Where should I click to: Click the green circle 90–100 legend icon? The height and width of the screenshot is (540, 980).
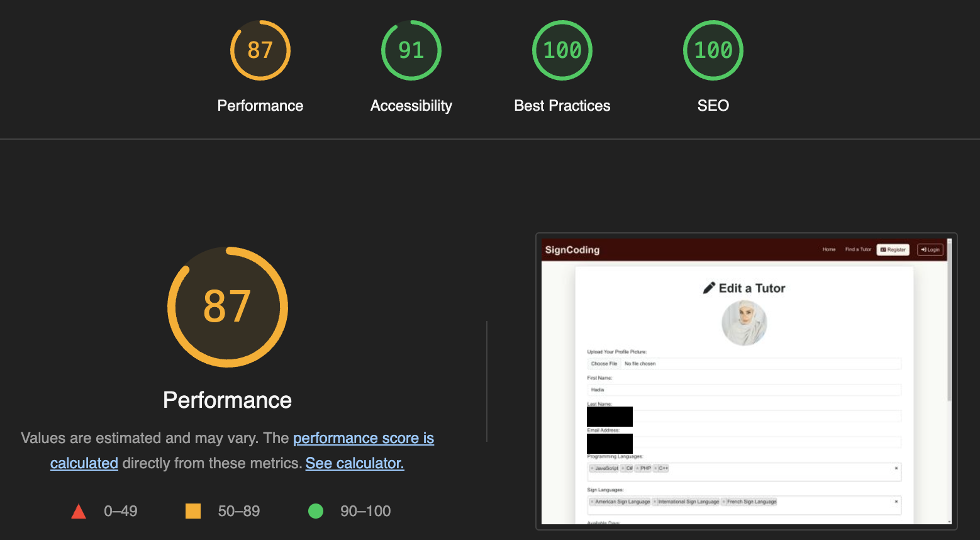point(316,511)
